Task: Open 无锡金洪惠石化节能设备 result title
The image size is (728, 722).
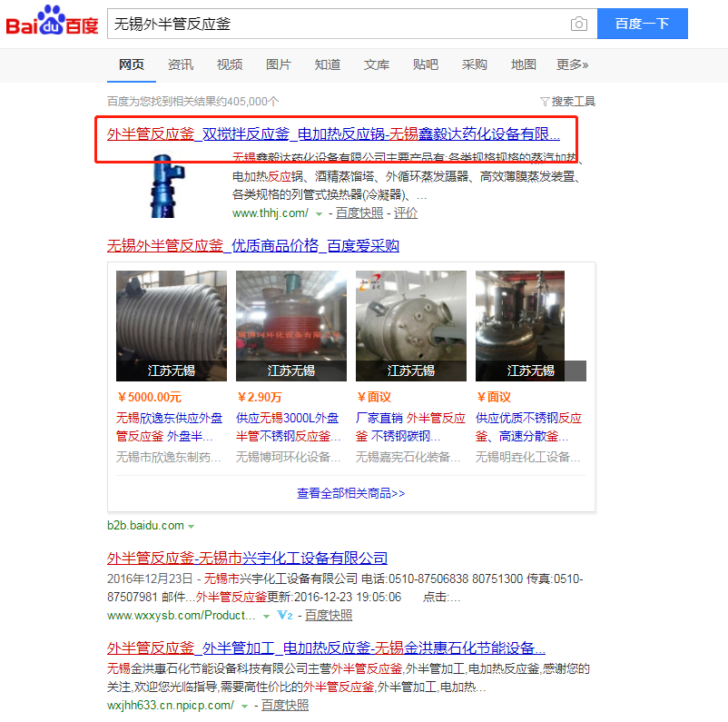Action: (326, 648)
